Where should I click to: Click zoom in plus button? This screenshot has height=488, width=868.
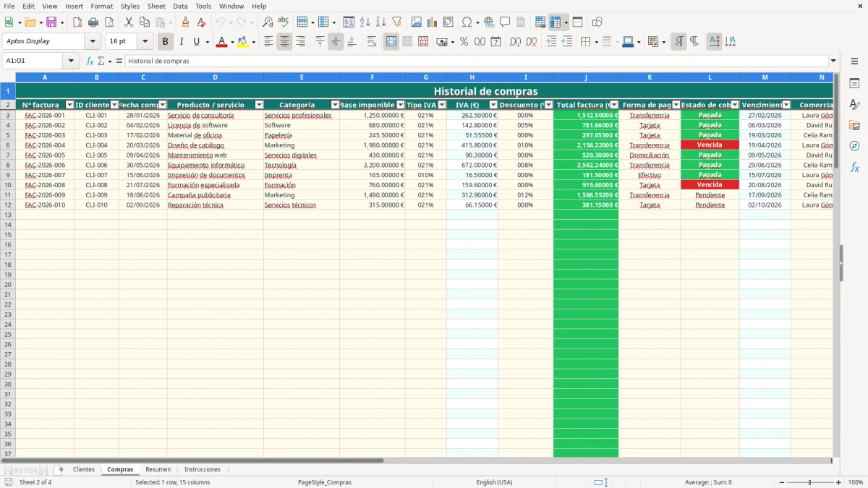[839, 482]
